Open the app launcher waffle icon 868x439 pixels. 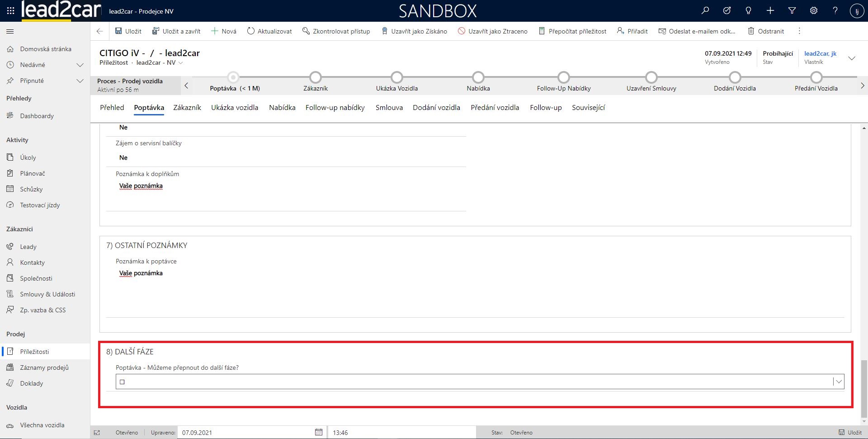point(10,11)
